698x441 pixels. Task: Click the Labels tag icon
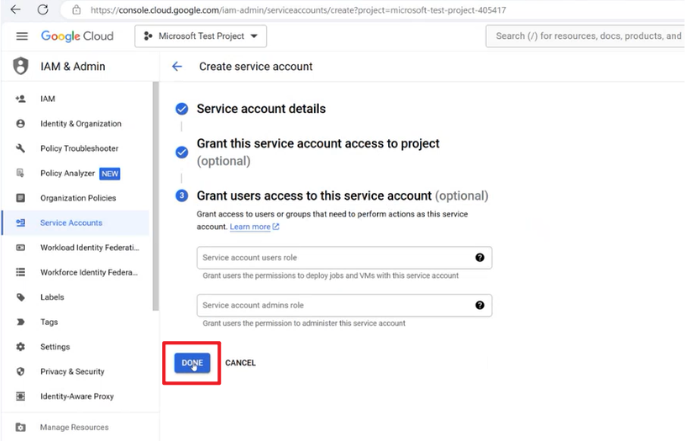point(20,297)
